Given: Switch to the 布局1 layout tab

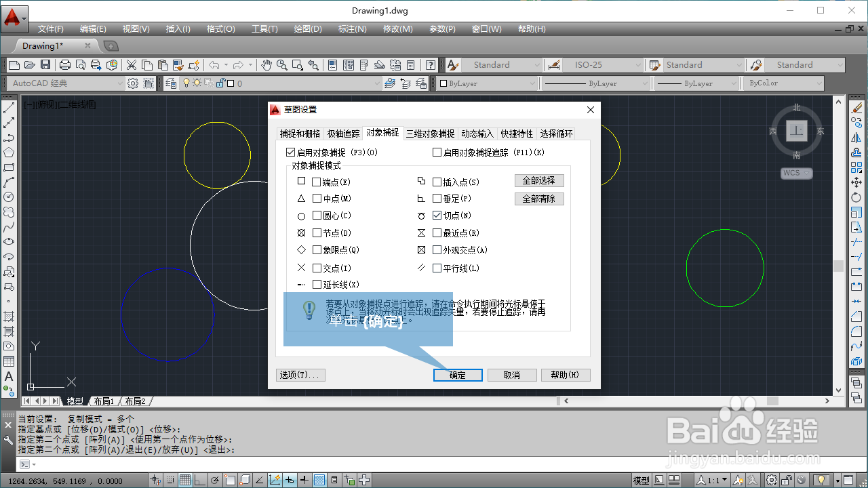Looking at the screenshot, I should click(104, 401).
